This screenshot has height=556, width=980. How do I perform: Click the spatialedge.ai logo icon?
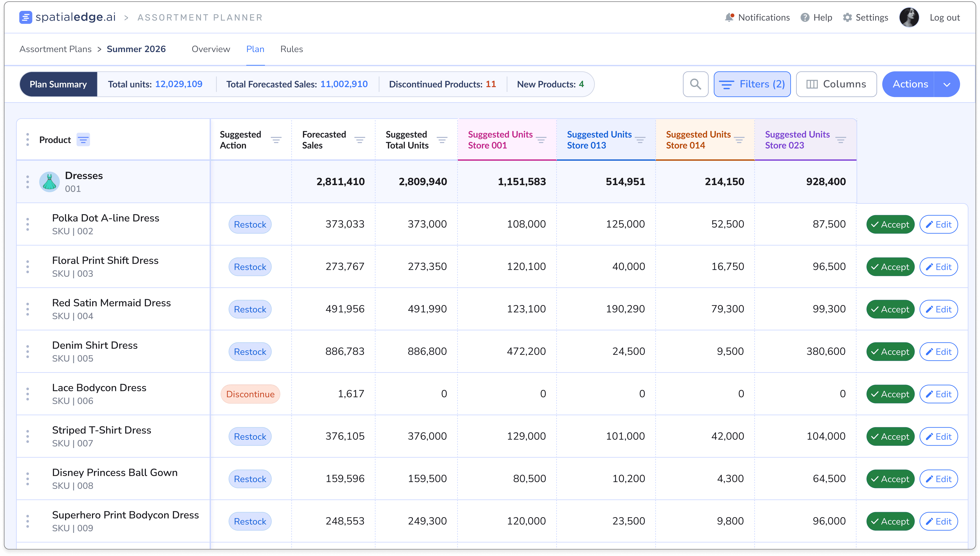coord(26,17)
